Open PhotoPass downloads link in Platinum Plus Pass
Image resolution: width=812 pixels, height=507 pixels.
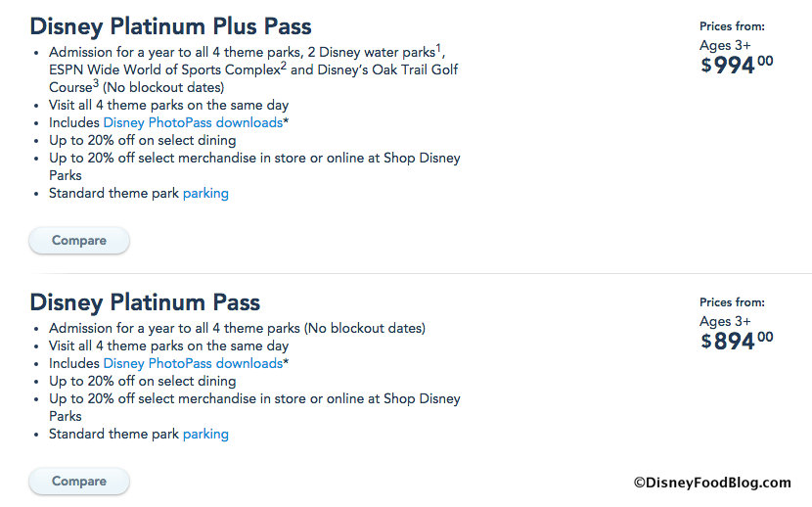point(193,122)
